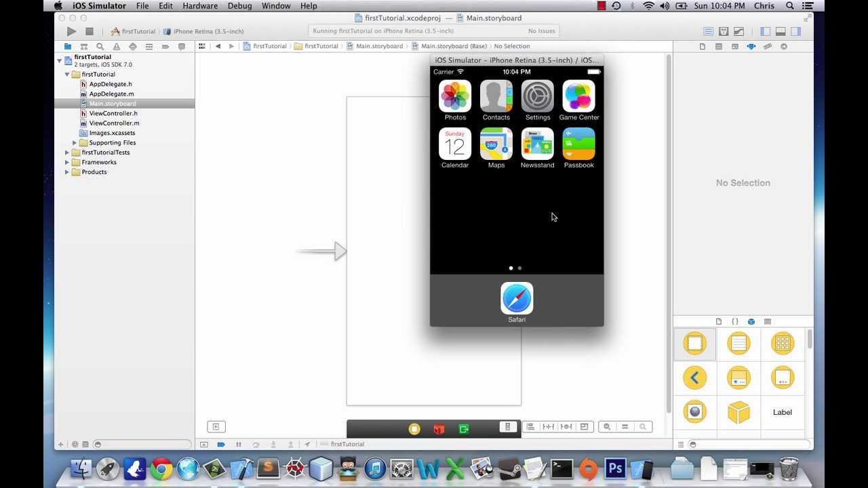
Task: Toggle the document outline button
Action: click(x=216, y=426)
